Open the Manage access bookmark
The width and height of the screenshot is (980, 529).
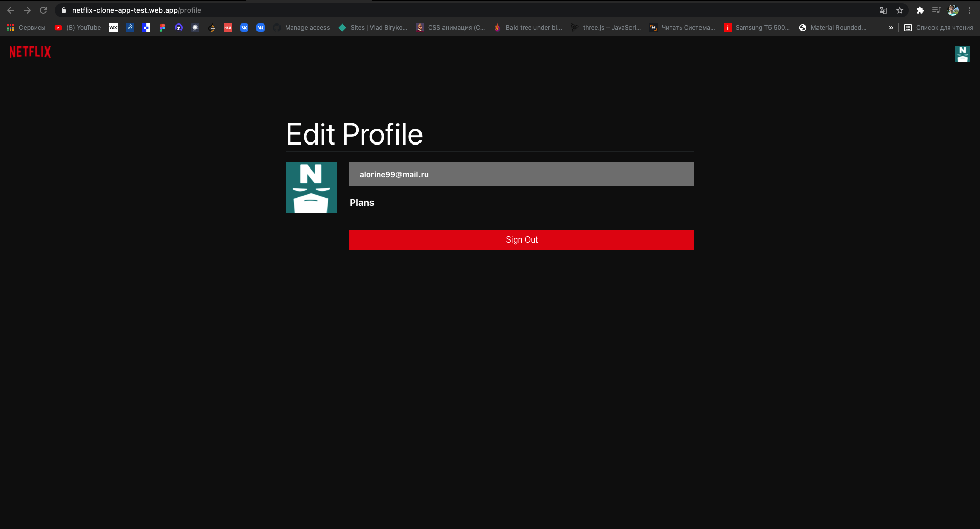click(x=307, y=27)
